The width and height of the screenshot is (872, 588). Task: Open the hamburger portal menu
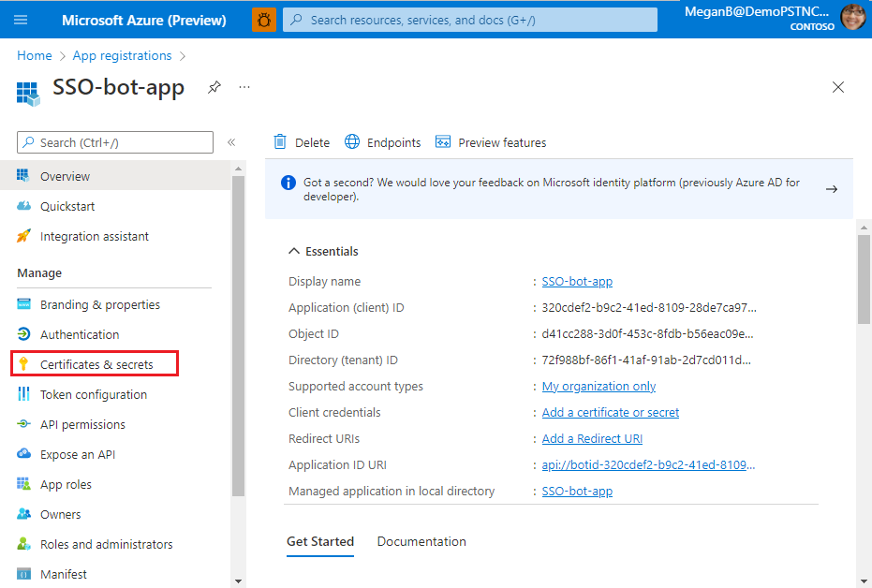(21, 20)
